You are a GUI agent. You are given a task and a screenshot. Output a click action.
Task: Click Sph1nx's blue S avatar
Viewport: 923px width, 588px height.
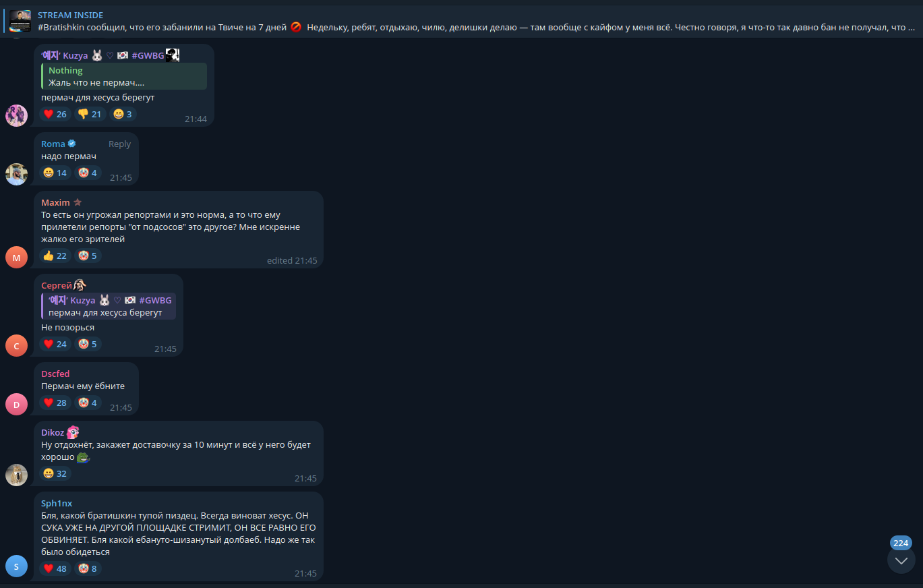16,566
